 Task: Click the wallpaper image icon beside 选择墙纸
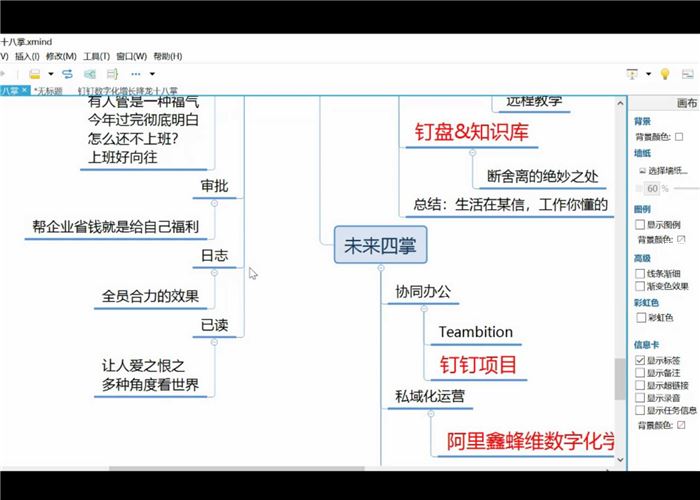pos(641,170)
